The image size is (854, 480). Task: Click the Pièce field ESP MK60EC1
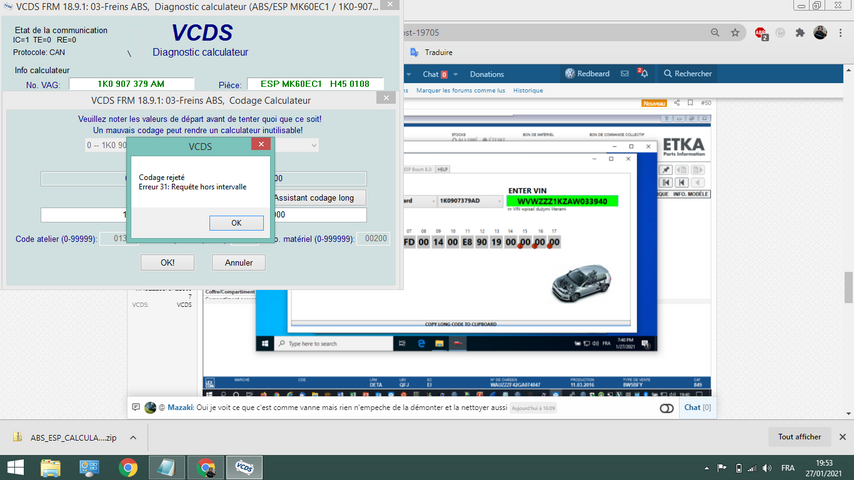tap(315, 84)
